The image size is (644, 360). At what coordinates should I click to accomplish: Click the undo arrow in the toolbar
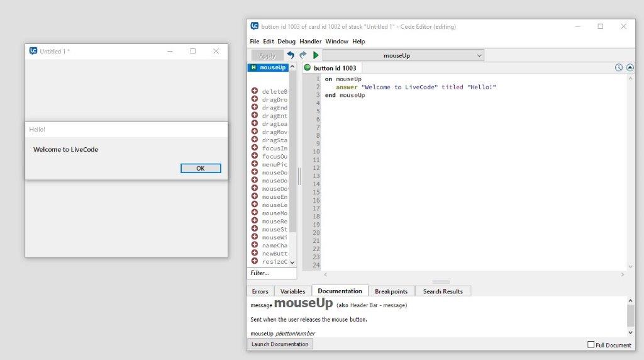291,55
